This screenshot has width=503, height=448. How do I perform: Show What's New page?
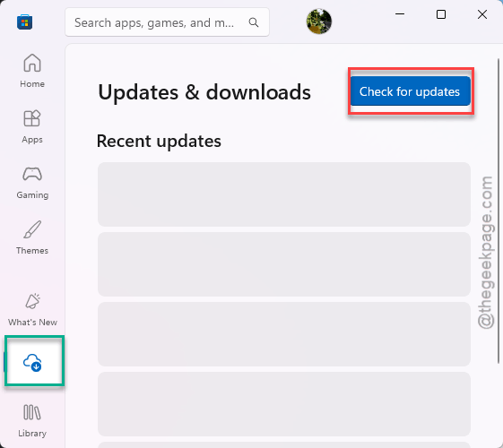[32, 309]
